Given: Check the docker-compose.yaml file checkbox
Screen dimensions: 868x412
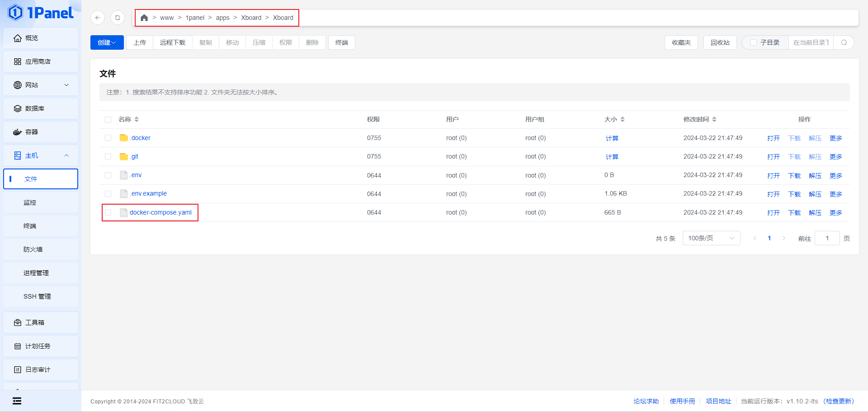Looking at the screenshot, I should (108, 212).
